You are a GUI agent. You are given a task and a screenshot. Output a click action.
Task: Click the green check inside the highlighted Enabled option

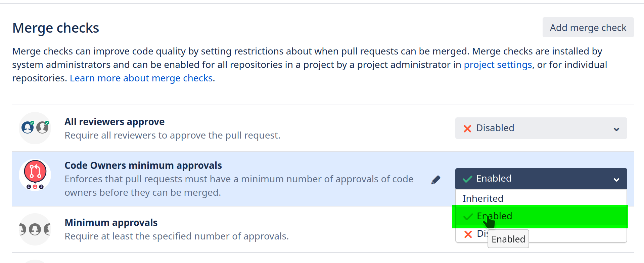click(467, 216)
